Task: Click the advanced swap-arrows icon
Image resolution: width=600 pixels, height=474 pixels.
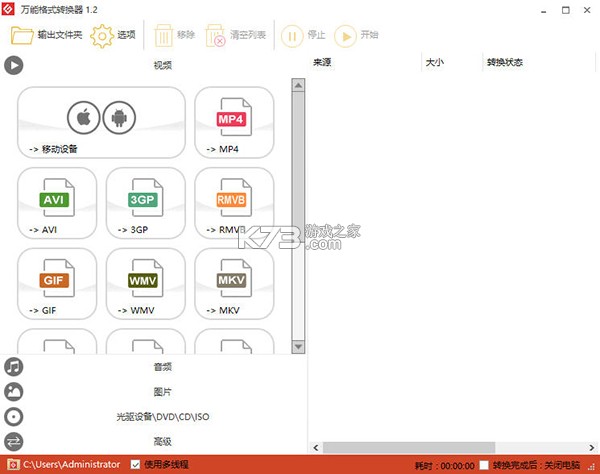Action: [14, 442]
